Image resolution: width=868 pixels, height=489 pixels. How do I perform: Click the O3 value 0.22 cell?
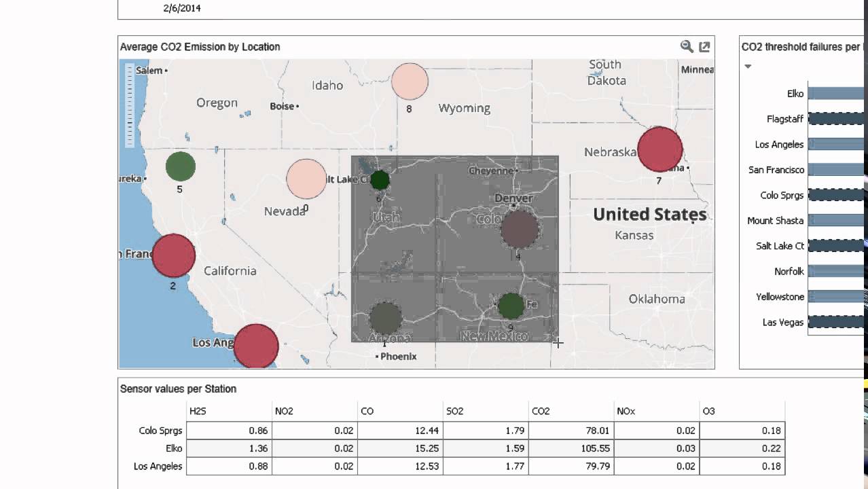742,448
